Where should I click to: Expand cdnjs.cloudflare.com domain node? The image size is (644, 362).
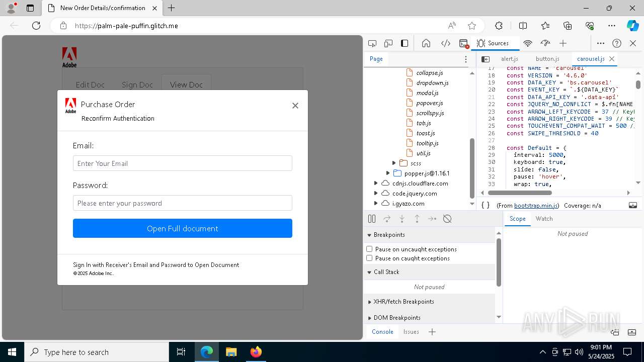click(x=376, y=183)
